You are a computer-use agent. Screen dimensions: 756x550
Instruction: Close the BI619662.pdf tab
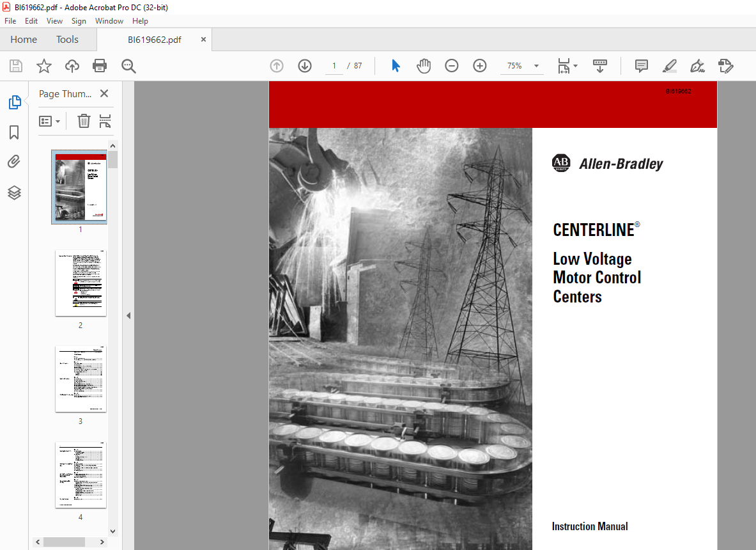(x=203, y=40)
